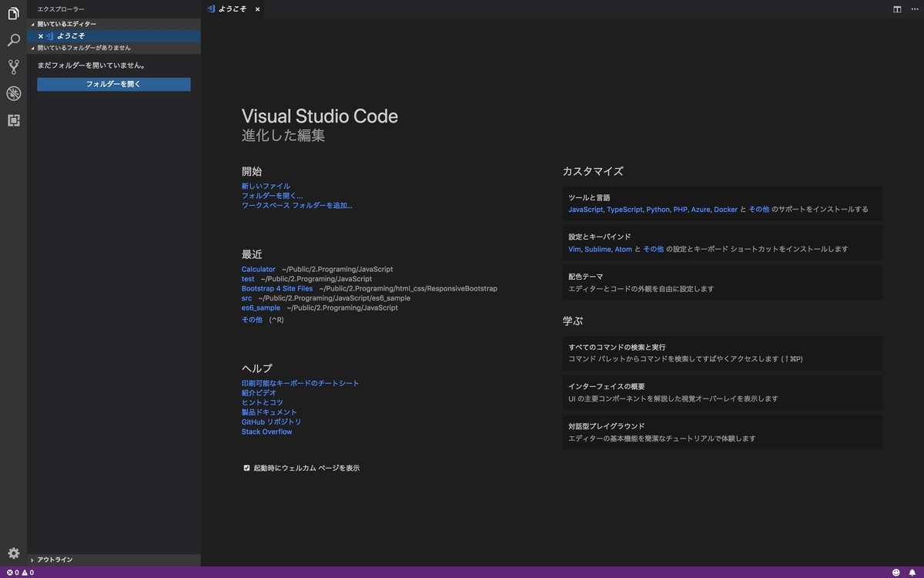This screenshot has width=924, height=578.
Task: Open the GitHub リポジトリ help link
Action: coord(269,422)
